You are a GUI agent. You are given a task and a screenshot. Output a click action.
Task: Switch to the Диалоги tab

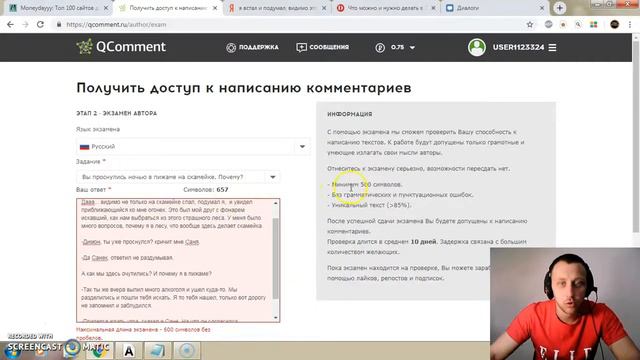[495, 8]
